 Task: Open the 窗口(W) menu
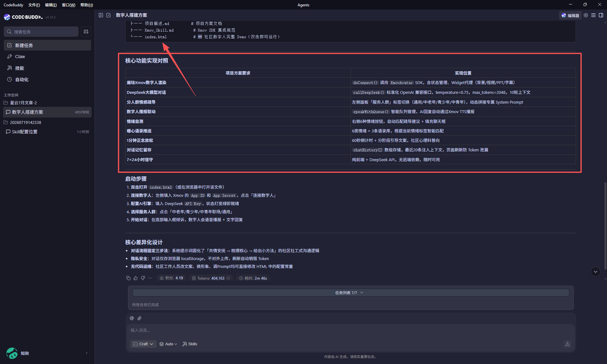[68, 5]
